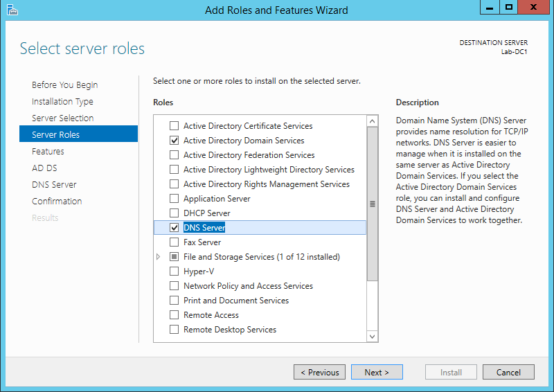Enable the DHCP Server role checkbox

click(174, 213)
